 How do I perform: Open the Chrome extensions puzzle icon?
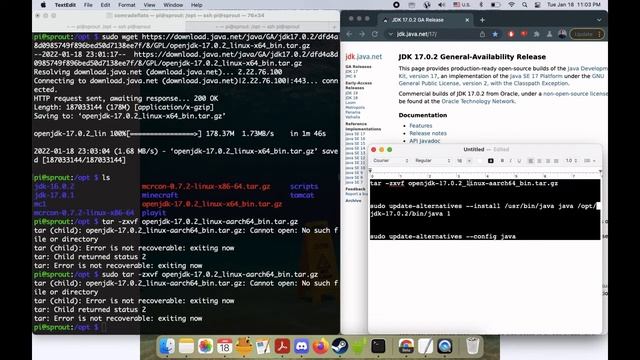tap(536, 34)
